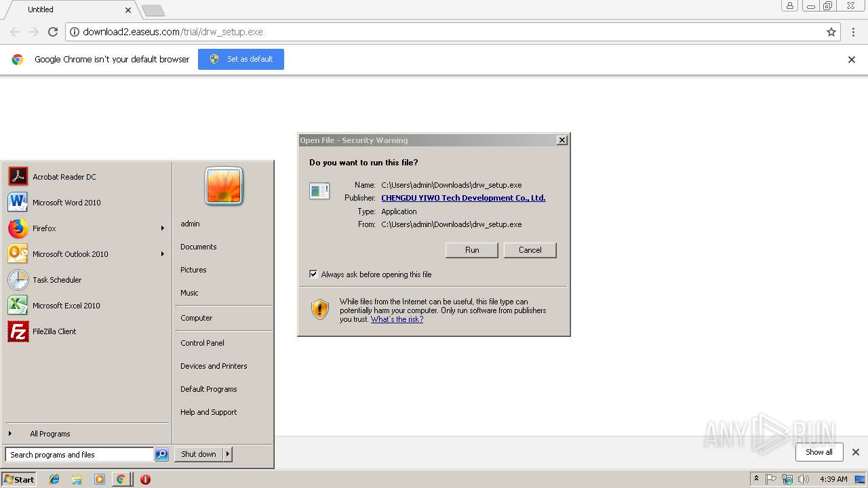This screenshot has height=488, width=868.
Task: Click the setup file icon in dialog
Action: coord(319,190)
